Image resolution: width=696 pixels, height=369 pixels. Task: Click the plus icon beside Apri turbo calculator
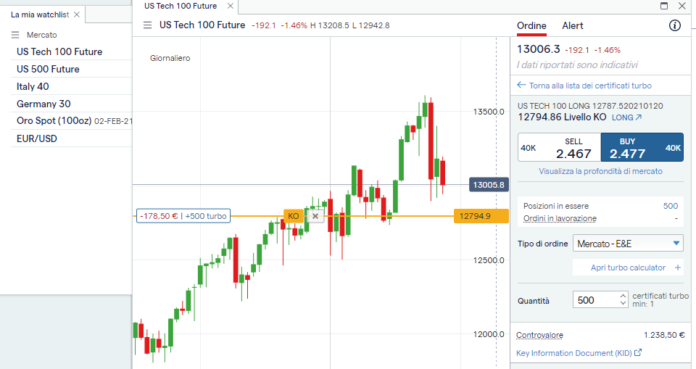677,267
